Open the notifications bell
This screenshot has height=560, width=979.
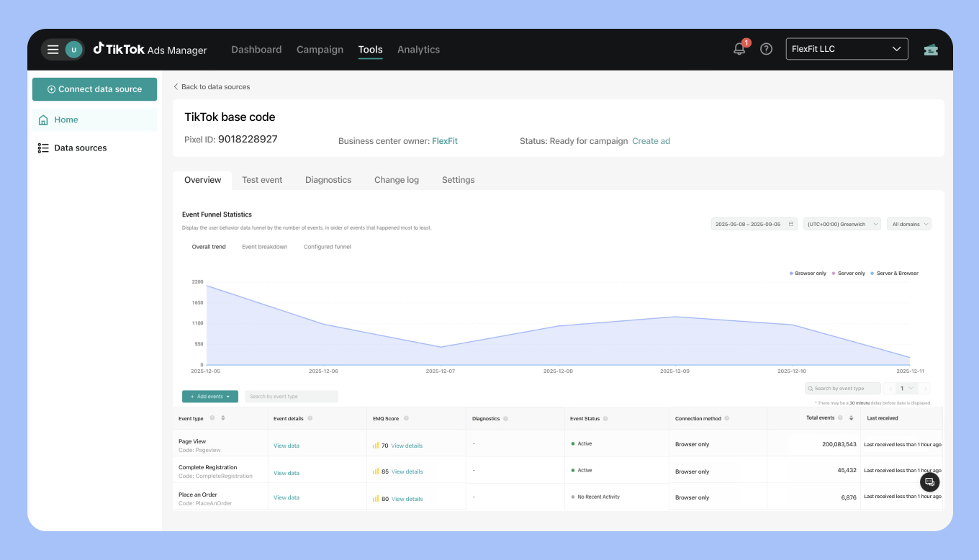pos(739,49)
